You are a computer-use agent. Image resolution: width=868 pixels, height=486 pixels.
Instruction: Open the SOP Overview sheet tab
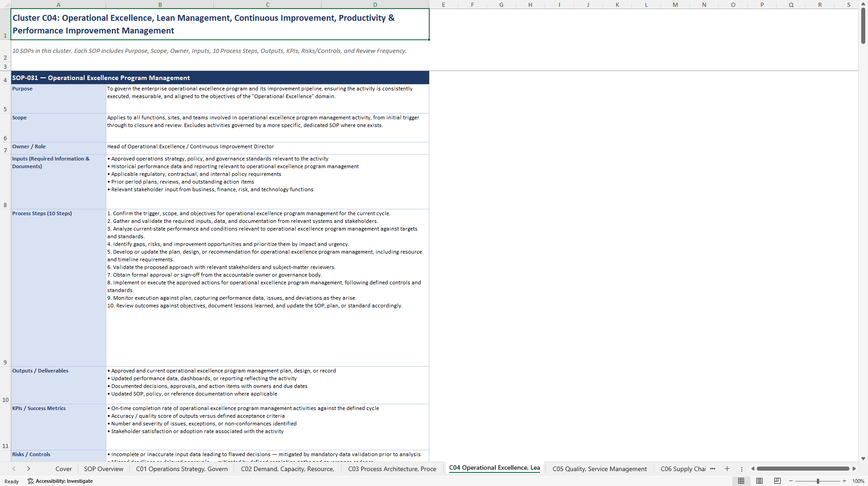point(104,469)
